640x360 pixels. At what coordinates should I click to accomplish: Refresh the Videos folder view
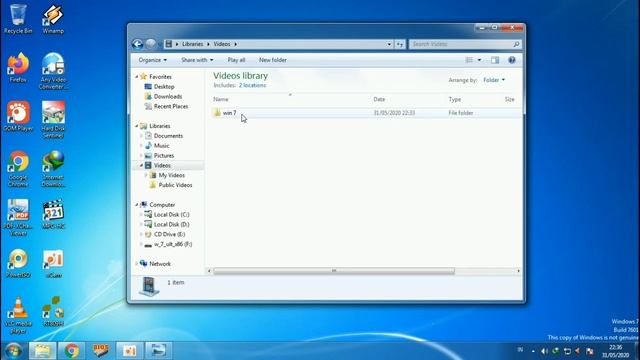400,44
